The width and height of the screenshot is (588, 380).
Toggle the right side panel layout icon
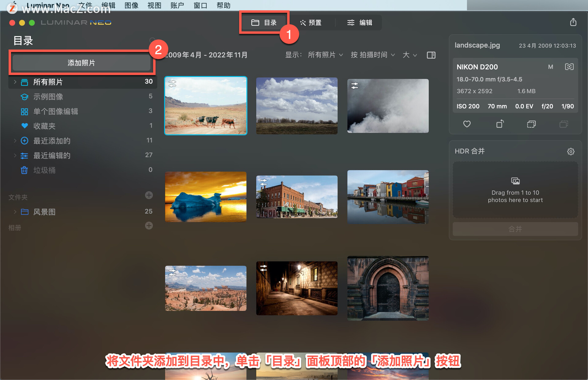(x=431, y=55)
